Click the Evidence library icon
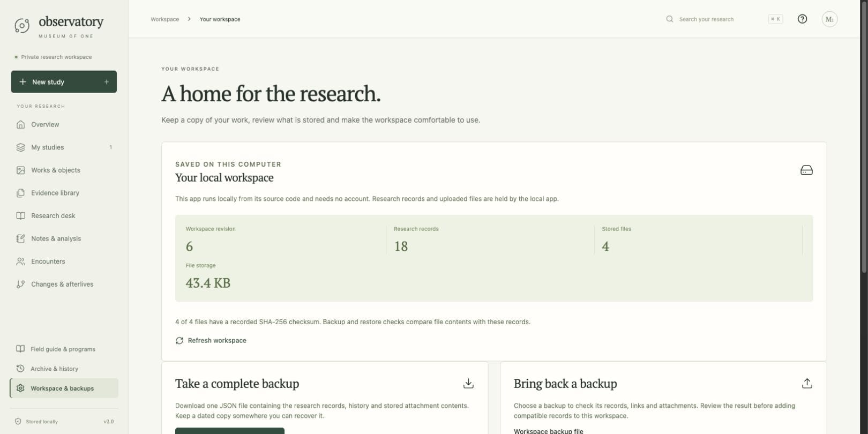Image resolution: width=868 pixels, height=434 pixels. click(20, 193)
